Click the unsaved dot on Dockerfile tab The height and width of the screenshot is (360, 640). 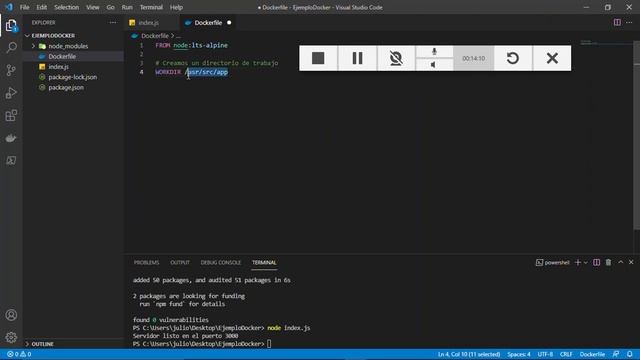click(x=229, y=23)
